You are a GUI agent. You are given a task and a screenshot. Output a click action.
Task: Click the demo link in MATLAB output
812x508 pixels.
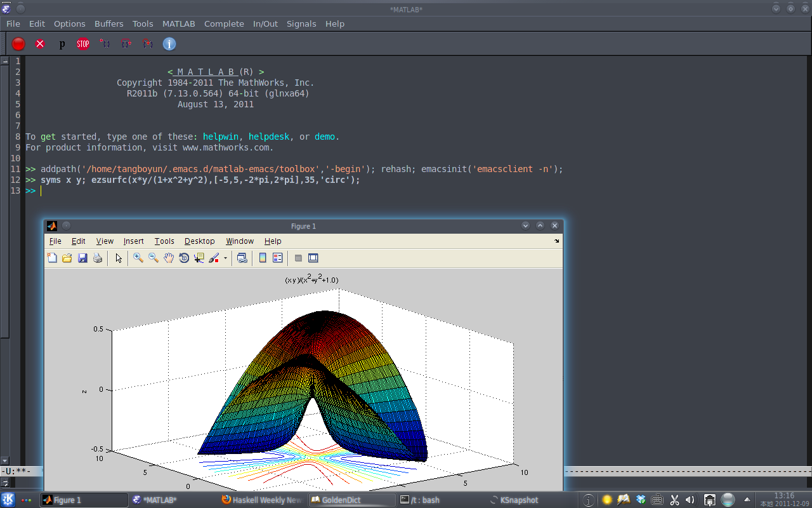tap(325, 137)
